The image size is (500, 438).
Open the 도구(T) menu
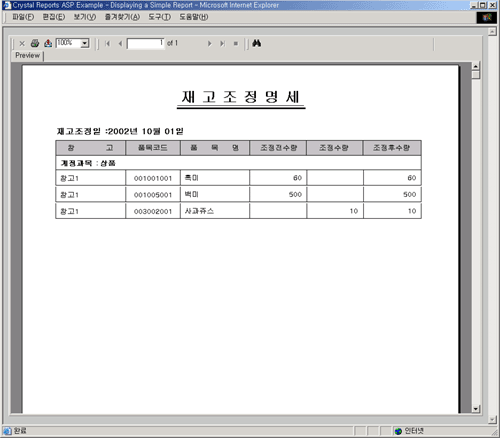click(x=160, y=17)
